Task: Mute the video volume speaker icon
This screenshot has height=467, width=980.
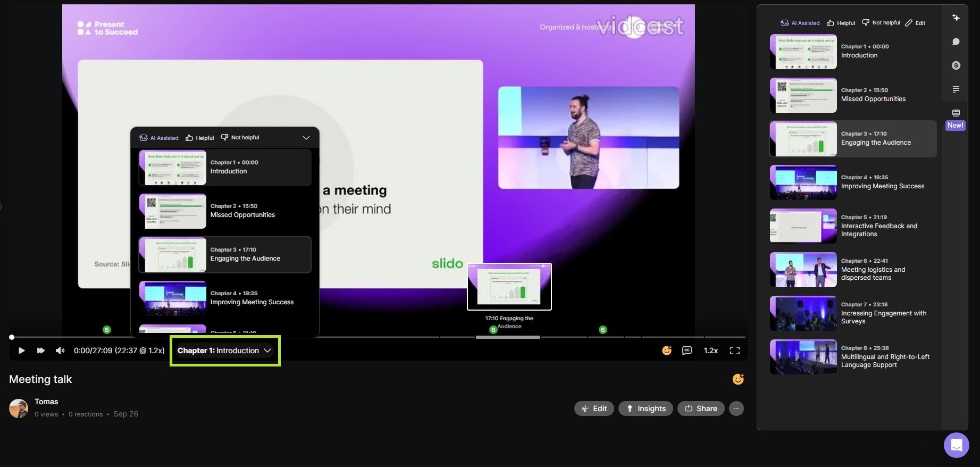Action: tap(60, 351)
